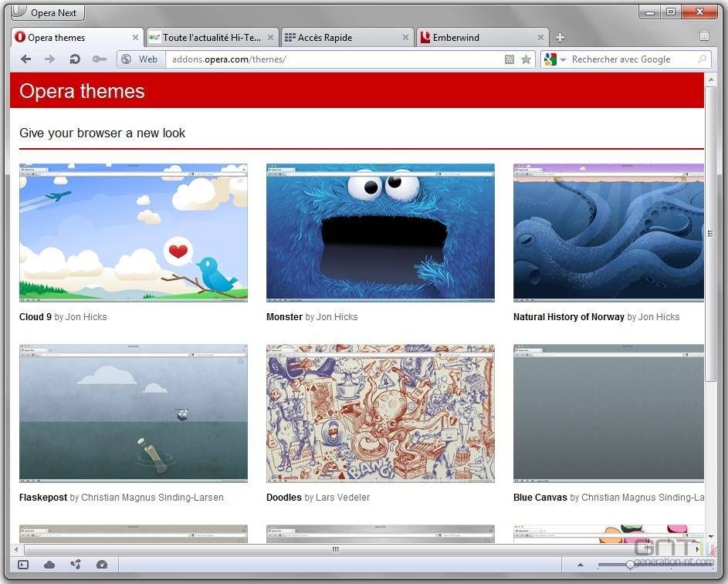Image resolution: width=728 pixels, height=584 pixels.
Task: Switch to the Accès Rapide tab
Action: 347,38
